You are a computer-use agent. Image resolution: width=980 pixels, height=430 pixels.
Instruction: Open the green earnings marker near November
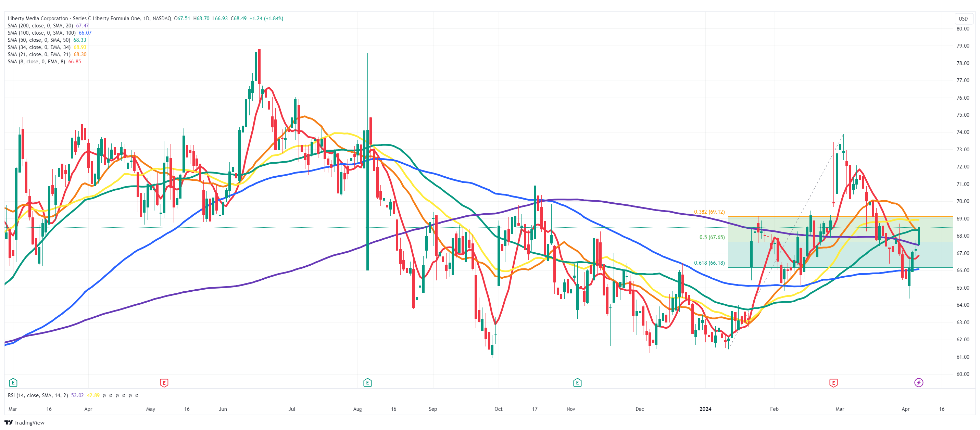[x=577, y=382]
